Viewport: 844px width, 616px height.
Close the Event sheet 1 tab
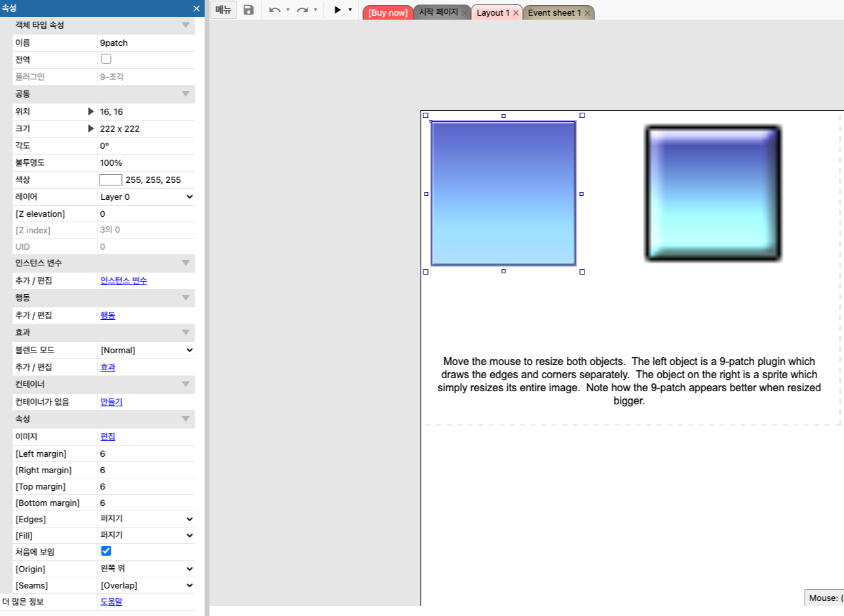587,13
